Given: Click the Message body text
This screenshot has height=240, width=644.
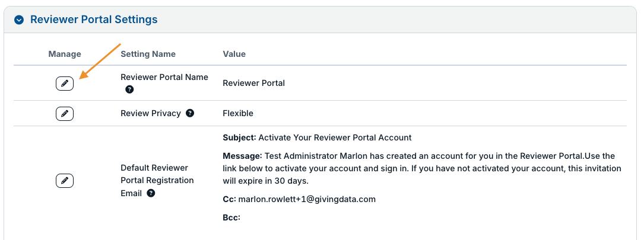Looking at the screenshot, I should (422, 169).
